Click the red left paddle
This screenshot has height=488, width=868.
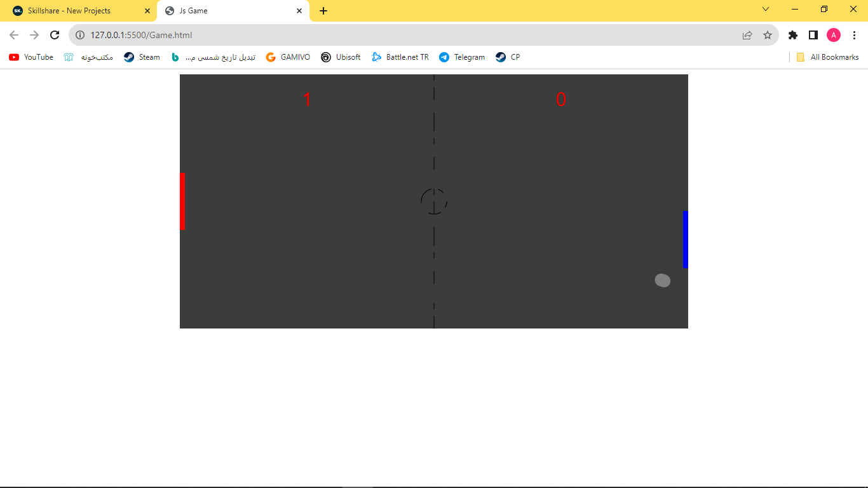182,201
